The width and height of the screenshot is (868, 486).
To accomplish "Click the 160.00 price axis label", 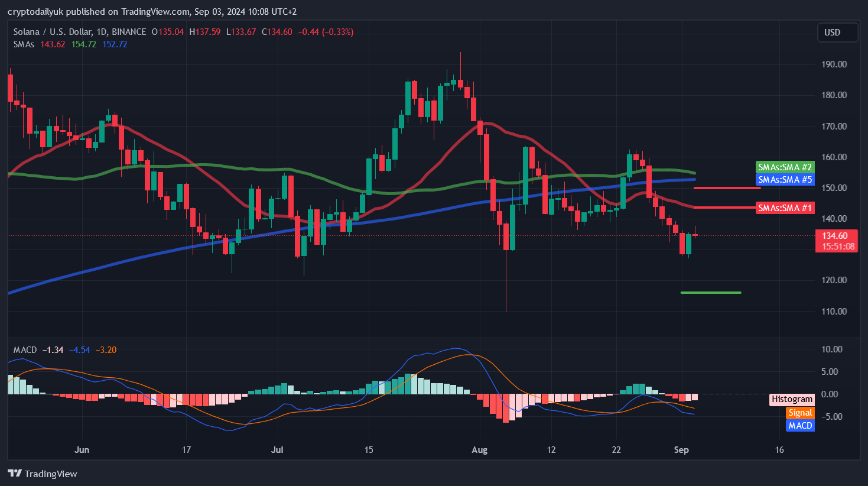I will coord(834,157).
